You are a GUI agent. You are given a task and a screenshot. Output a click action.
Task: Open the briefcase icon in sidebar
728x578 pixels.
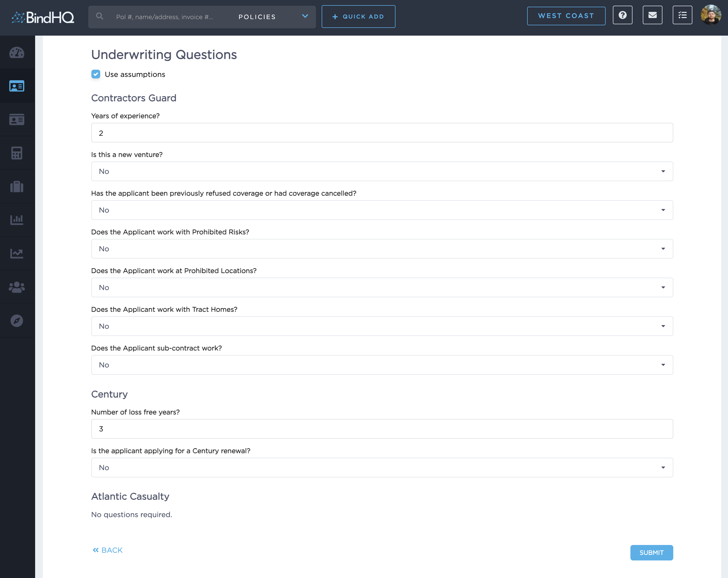coord(17,186)
